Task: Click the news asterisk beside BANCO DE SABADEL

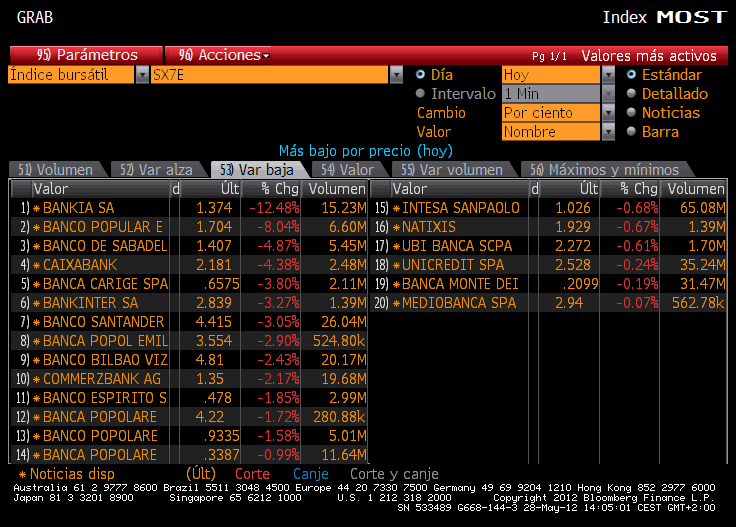Action: tap(36, 246)
